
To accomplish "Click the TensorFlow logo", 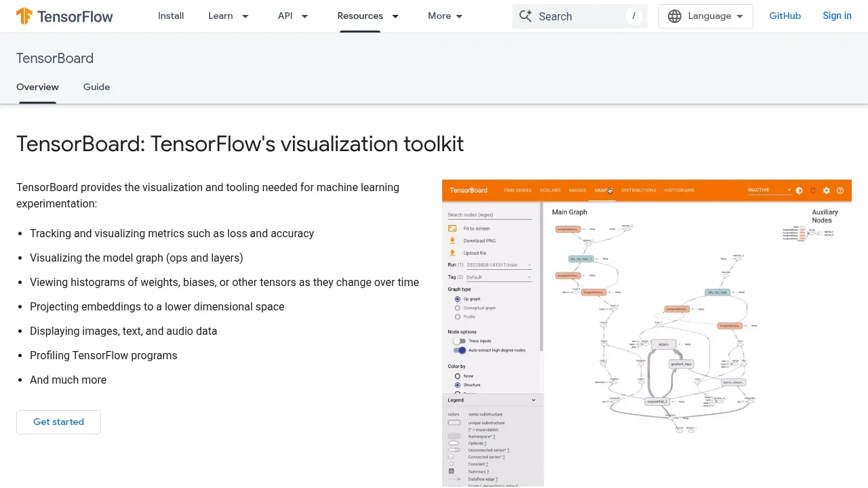I will click(x=64, y=16).
